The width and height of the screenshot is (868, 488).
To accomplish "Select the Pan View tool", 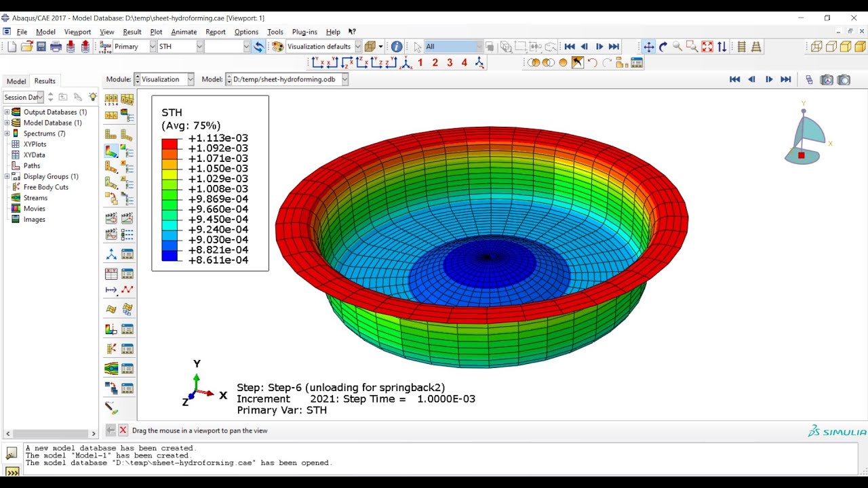I will point(649,47).
